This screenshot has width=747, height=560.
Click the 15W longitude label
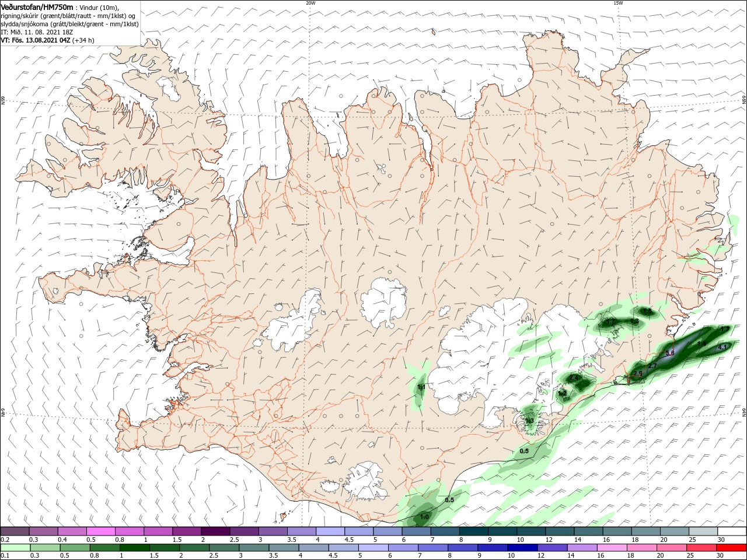[x=619, y=3]
